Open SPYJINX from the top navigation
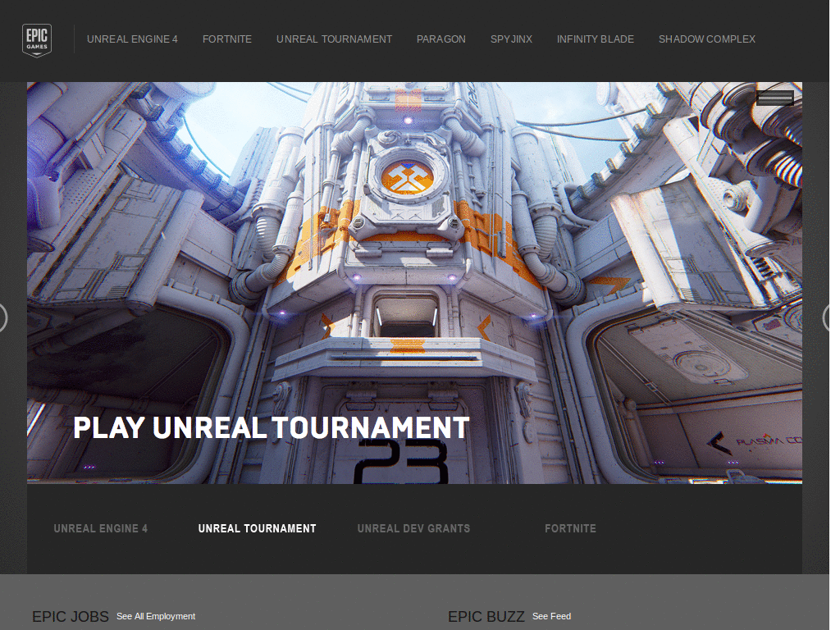 point(510,39)
